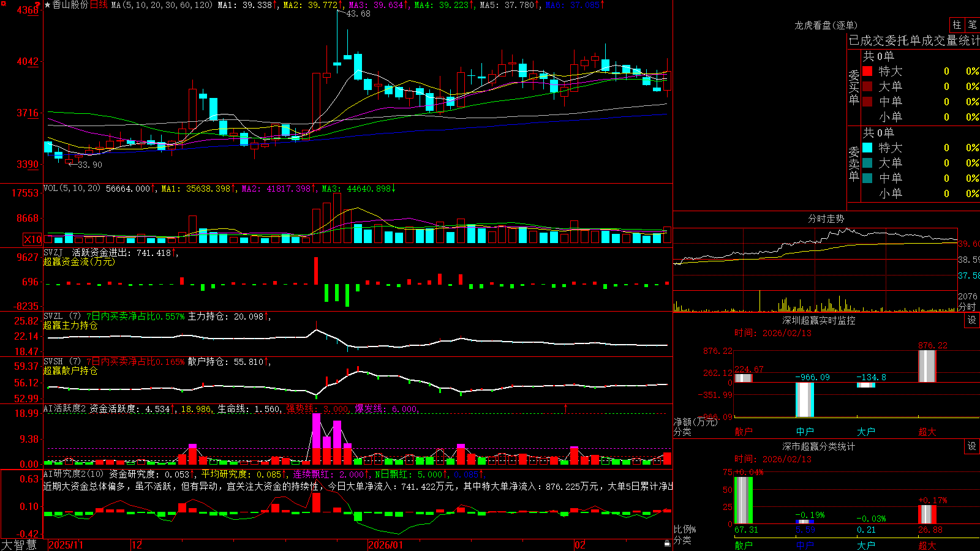Click the 散户持仓: 55.810 value
This screenshot has height=551, width=980.
point(225,362)
